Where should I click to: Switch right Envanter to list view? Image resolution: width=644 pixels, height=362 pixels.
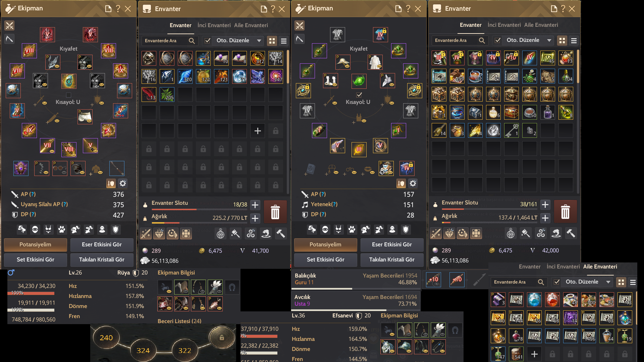click(x=574, y=41)
